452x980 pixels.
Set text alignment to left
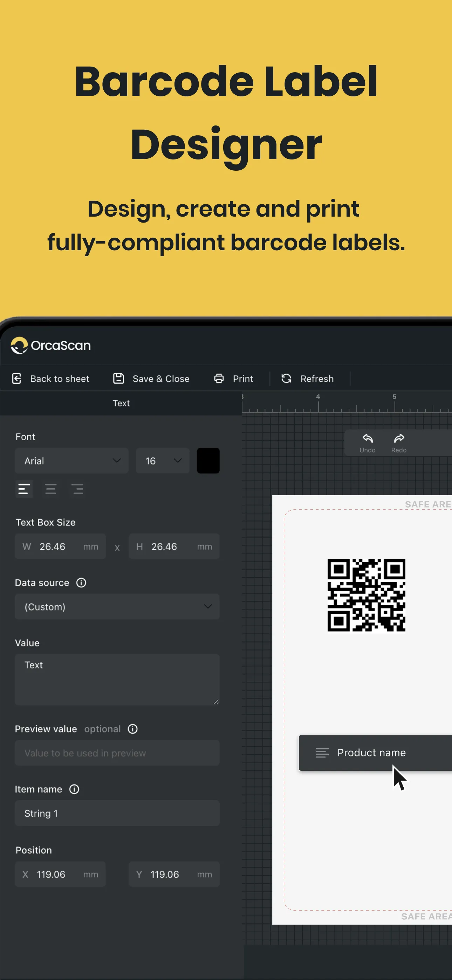coord(24,489)
